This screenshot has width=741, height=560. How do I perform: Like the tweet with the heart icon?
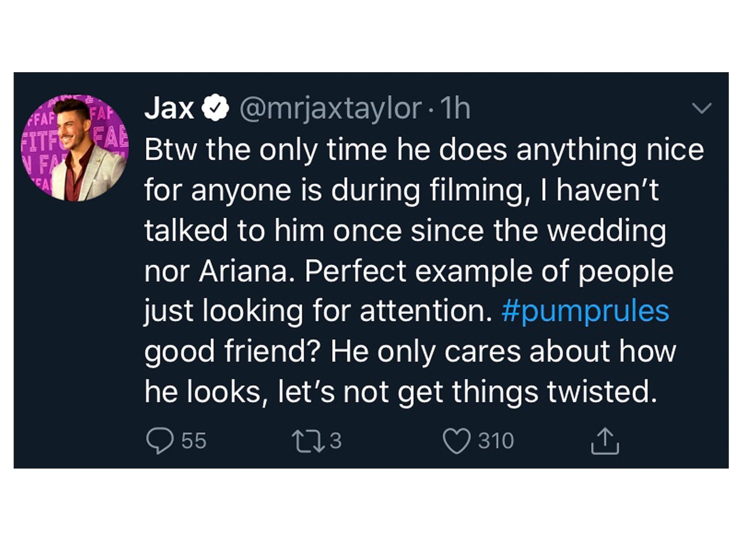pos(456,441)
